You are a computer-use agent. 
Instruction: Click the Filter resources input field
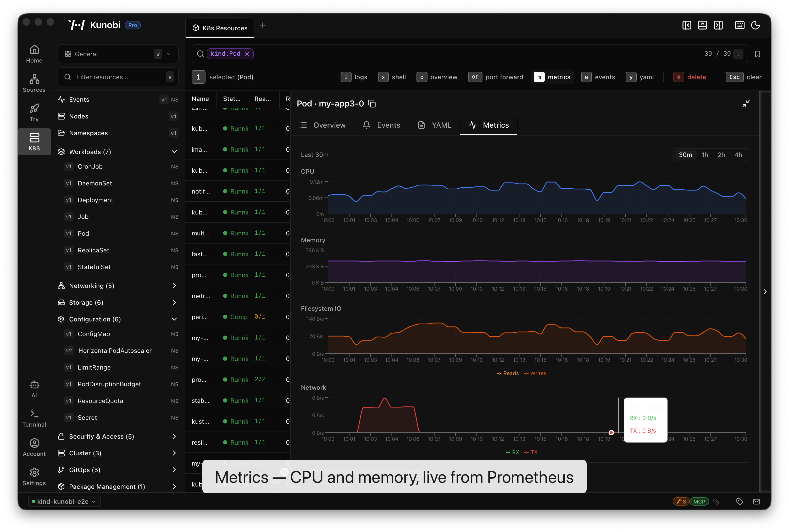coord(118,77)
